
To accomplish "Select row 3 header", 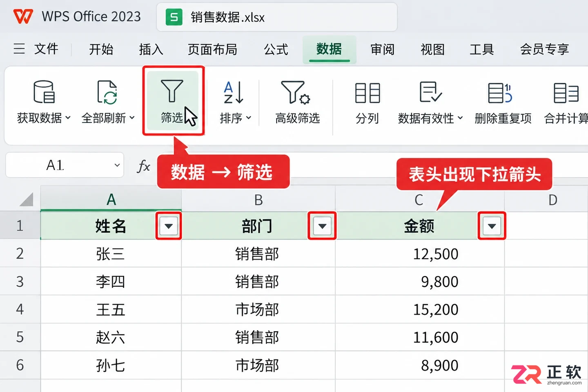I will click(x=20, y=281).
